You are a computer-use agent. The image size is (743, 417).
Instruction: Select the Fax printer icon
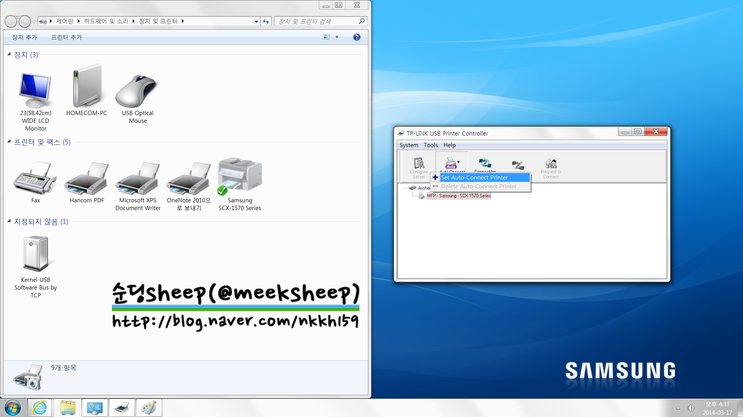[36, 182]
